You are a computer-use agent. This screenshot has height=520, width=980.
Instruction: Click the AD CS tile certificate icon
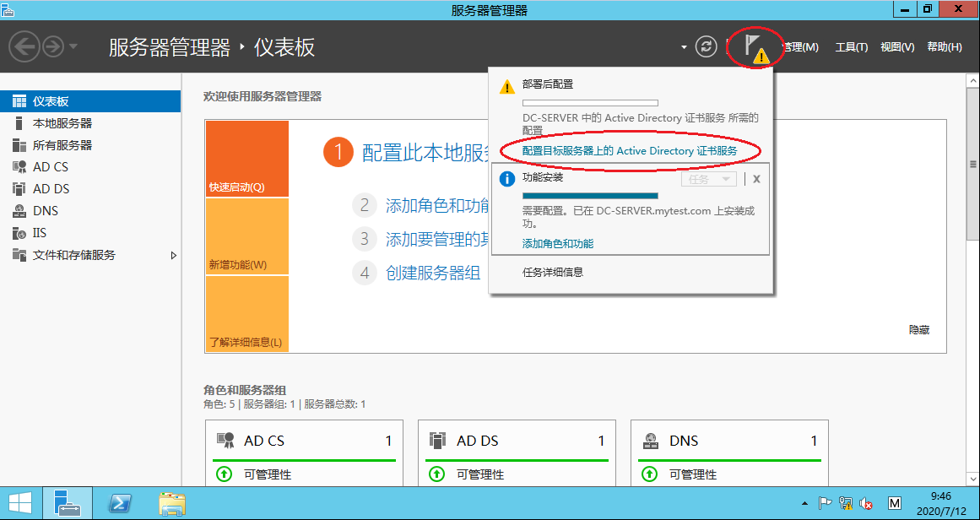(225, 441)
